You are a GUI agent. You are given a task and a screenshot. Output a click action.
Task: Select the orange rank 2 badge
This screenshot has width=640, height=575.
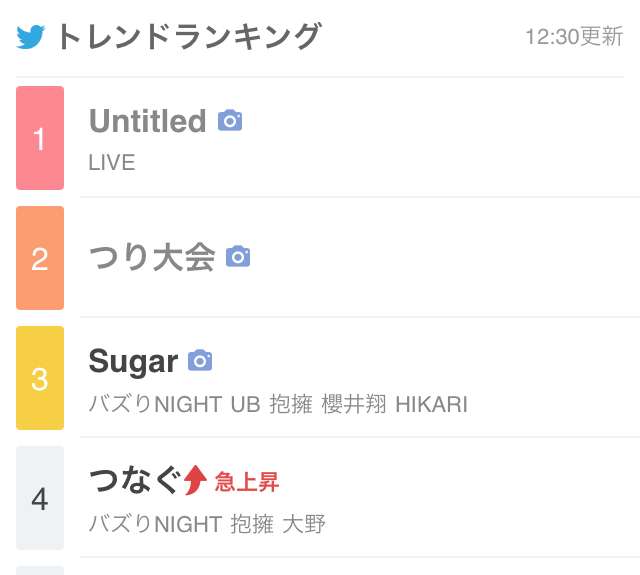40,258
